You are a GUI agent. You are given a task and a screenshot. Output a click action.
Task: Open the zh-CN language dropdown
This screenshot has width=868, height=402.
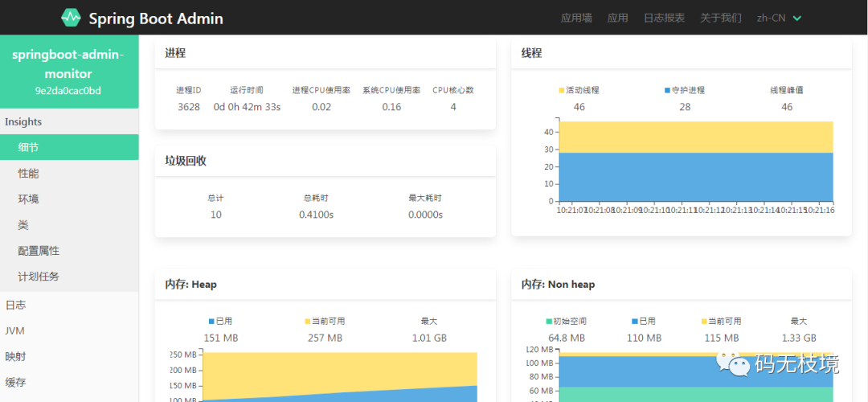coord(779,18)
